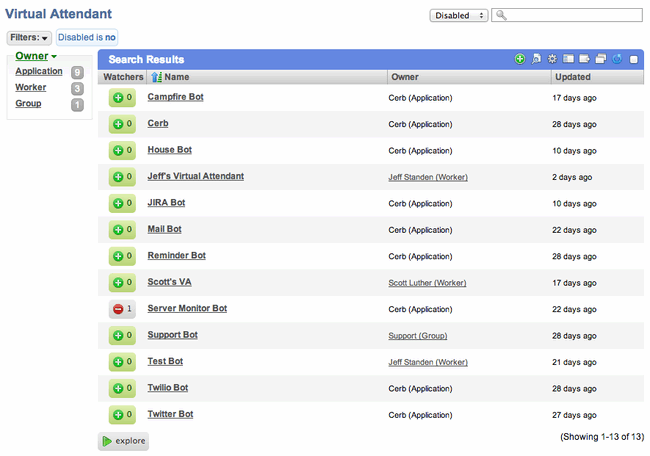Expand the Owner subtotal dropdown

click(x=36, y=56)
